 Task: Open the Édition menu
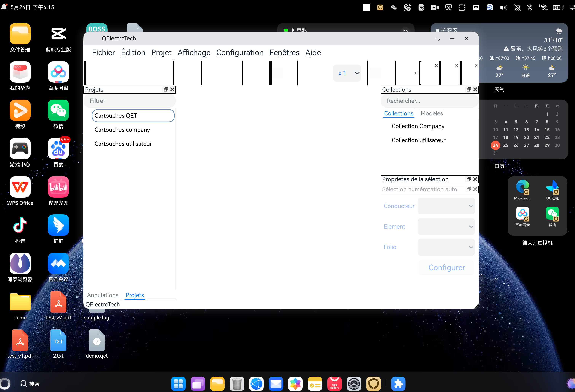[x=133, y=52]
